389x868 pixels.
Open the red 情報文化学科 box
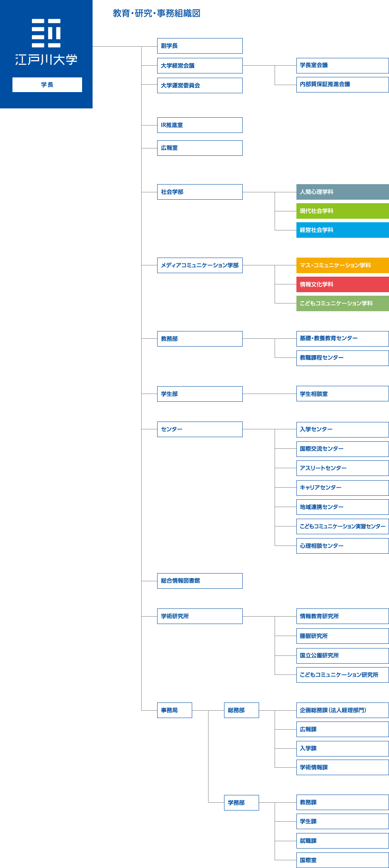click(x=343, y=284)
